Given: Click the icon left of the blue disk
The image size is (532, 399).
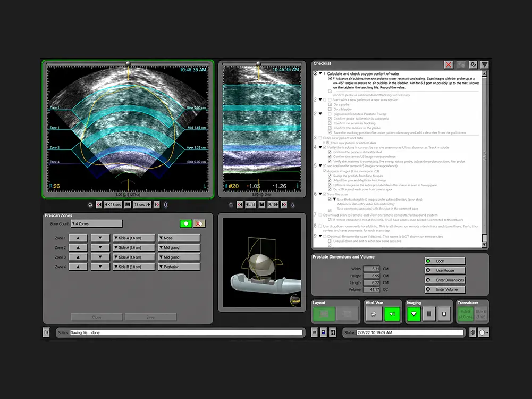Looking at the screenshot, I should tap(314, 333).
